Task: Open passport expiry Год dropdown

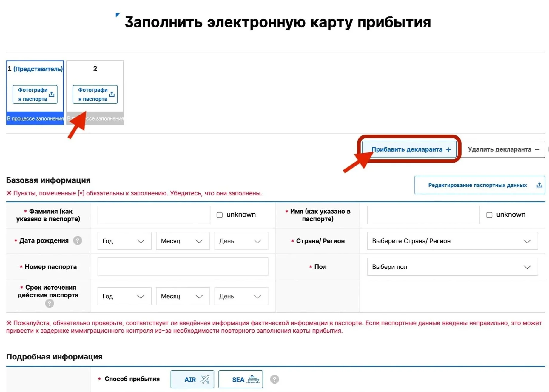Action: [x=124, y=296]
